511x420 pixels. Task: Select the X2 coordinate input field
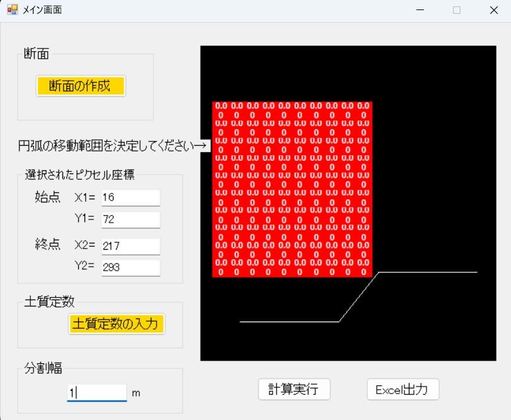pos(131,246)
